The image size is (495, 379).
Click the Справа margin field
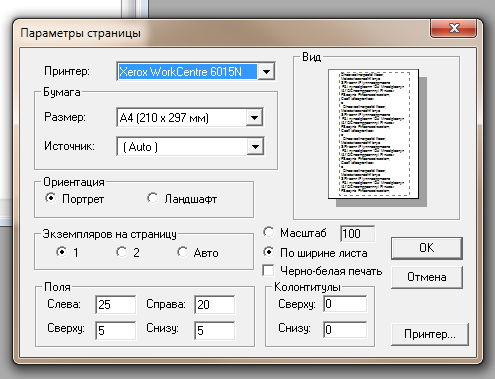tap(215, 304)
